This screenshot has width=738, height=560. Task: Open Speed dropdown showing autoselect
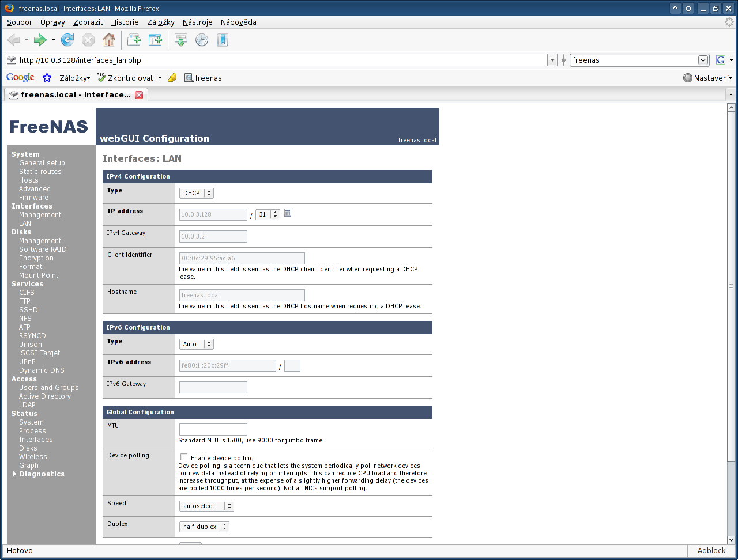coord(206,506)
